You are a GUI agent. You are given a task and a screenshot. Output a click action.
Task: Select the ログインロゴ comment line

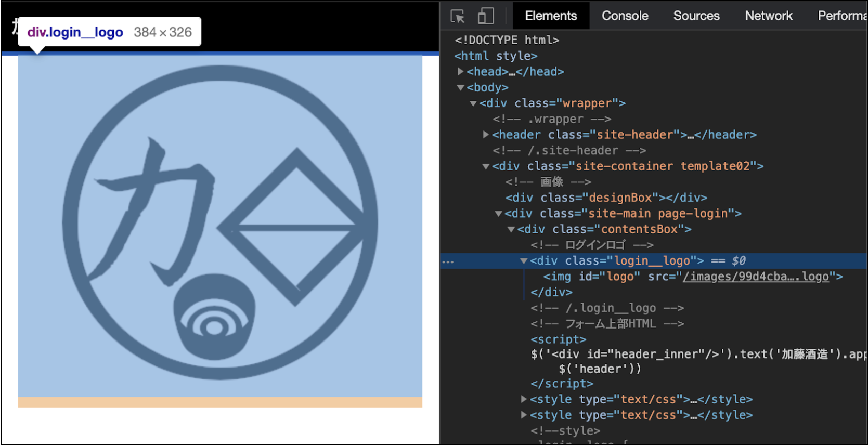592,245
